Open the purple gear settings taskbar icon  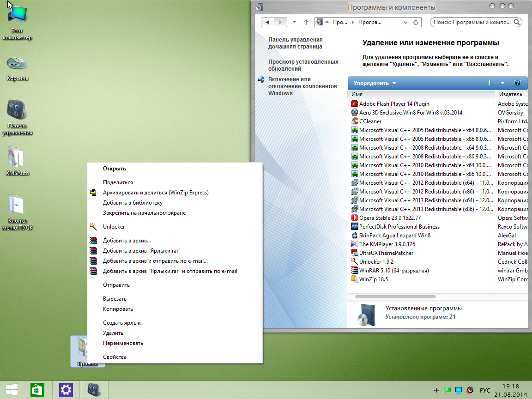[x=66, y=390]
